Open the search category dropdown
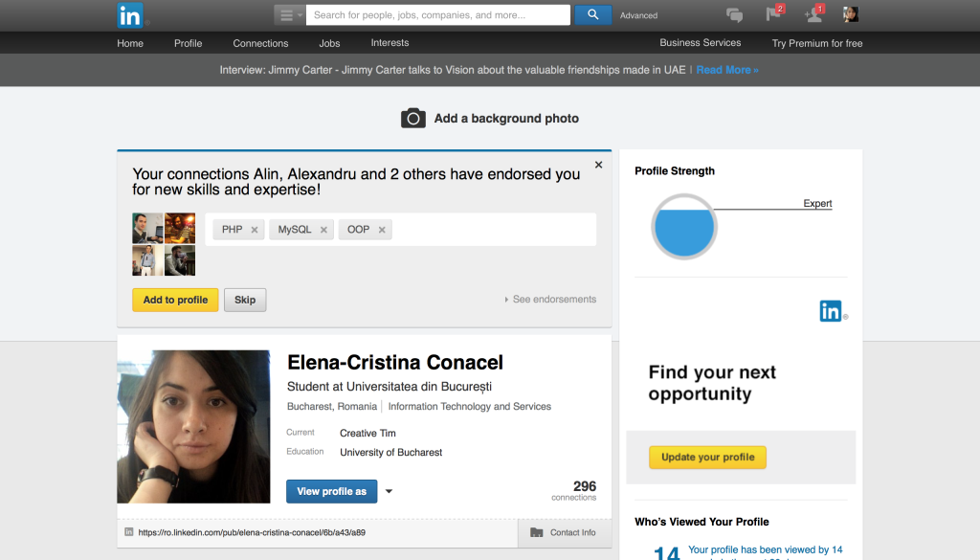980x560 pixels. (289, 15)
